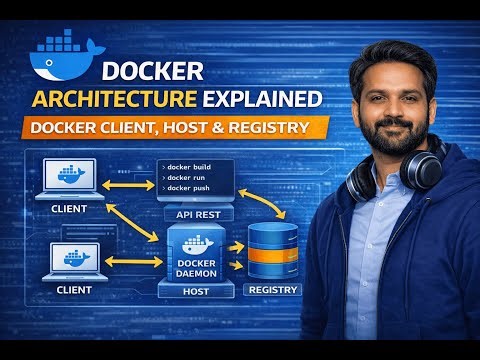Viewport: 480px width, 360px height.
Task: Click the 'HOST' label
Action: [196, 292]
